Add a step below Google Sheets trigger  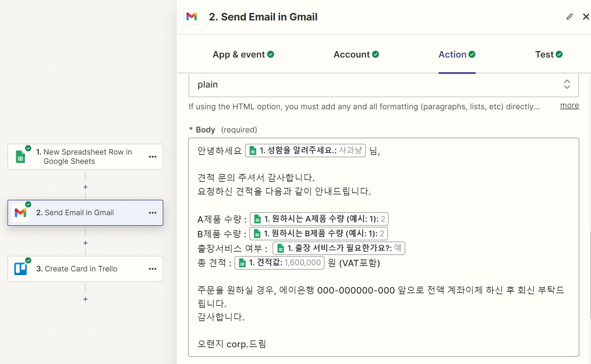tap(85, 187)
